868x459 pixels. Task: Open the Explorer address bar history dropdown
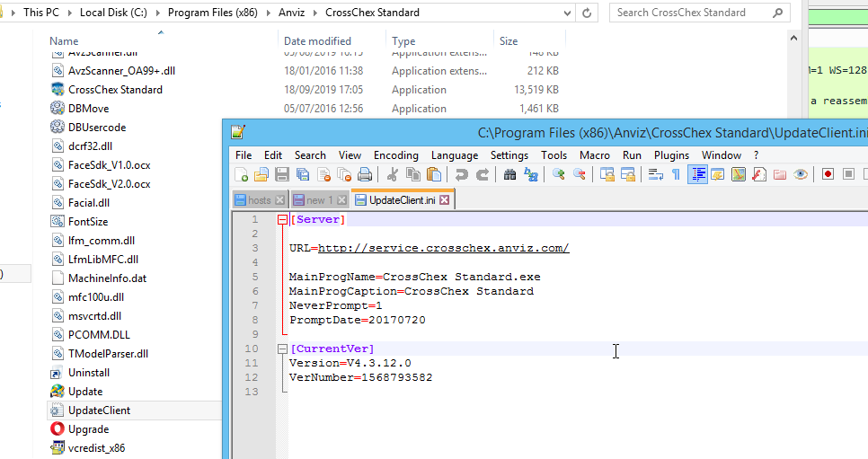pyautogui.click(x=567, y=13)
